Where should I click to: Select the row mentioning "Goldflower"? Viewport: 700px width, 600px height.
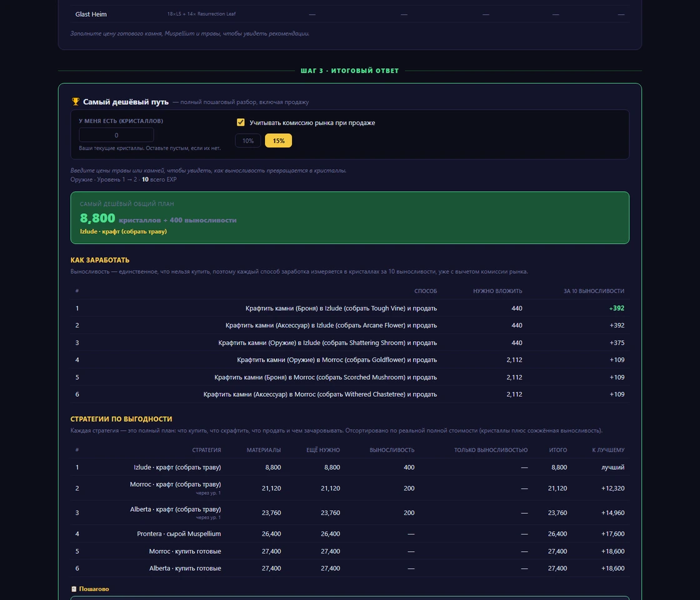coord(350,360)
